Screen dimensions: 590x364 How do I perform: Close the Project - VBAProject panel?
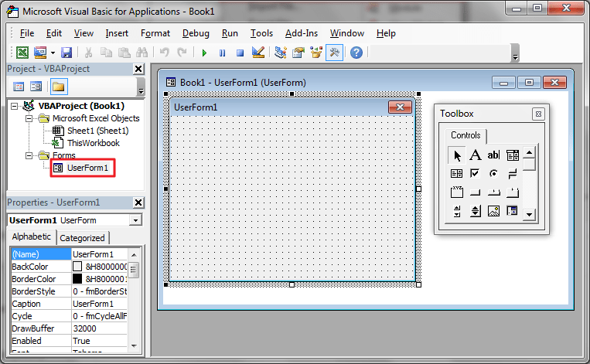[x=138, y=69]
